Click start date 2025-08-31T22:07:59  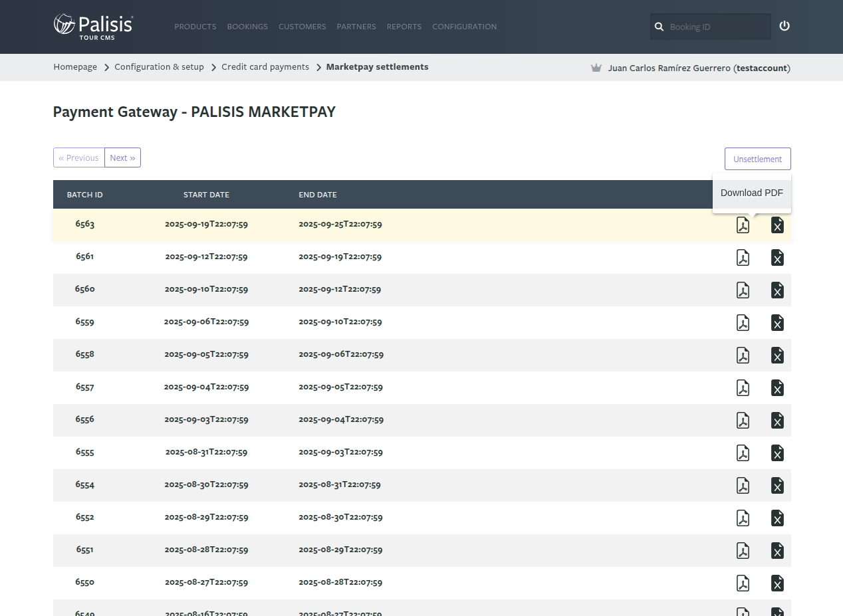pos(207,452)
